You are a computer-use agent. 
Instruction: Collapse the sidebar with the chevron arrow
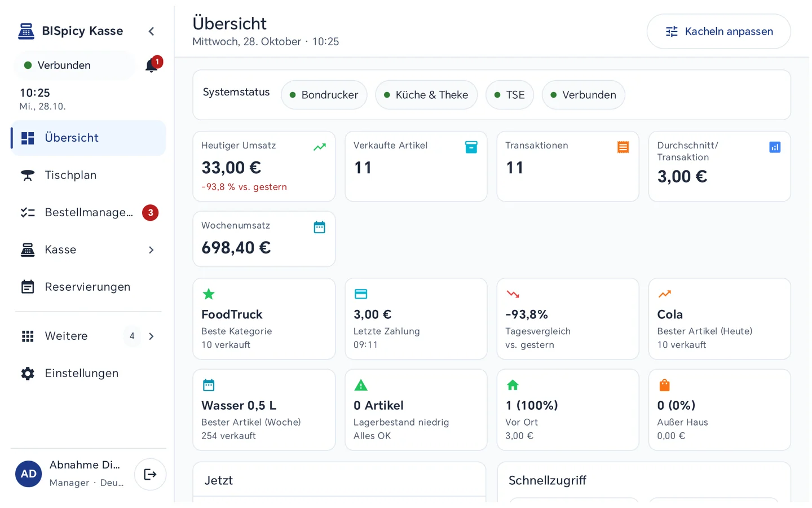(x=151, y=31)
